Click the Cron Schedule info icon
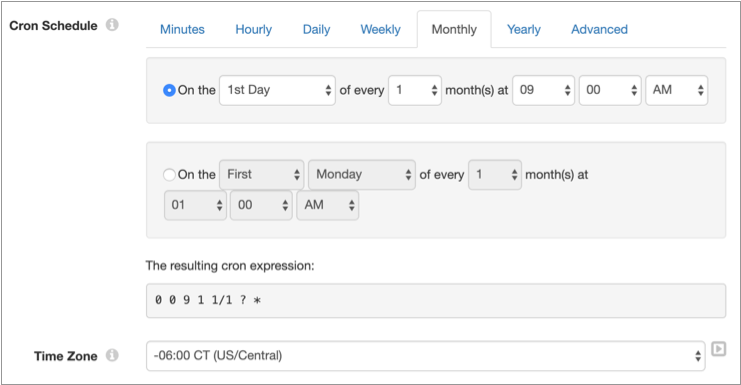This screenshot has height=385, width=741. (x=112, y=25)
